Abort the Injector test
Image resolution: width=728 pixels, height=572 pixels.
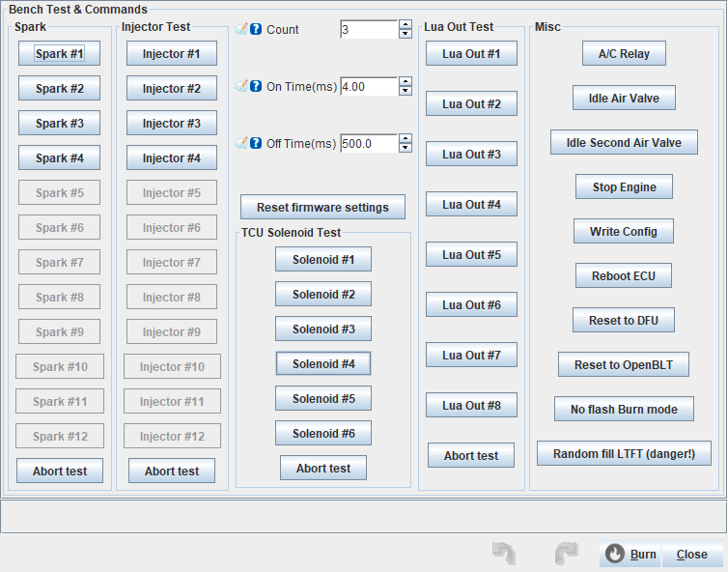172,471
